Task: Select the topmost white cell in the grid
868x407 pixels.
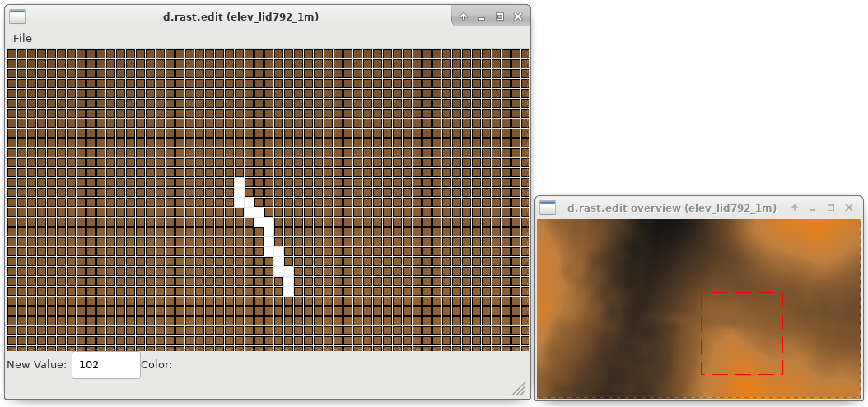Action: point(239,182)
